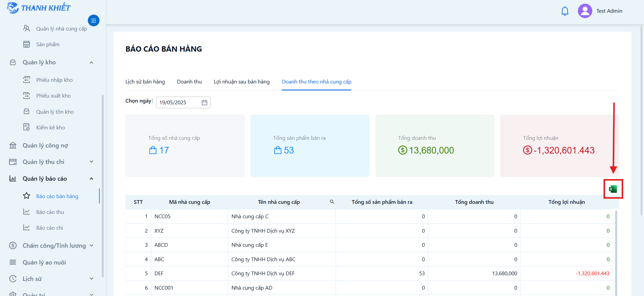
Task: Switch to the Lợi nhuận sau bán hàng tab
Action: tap(242, 82)
